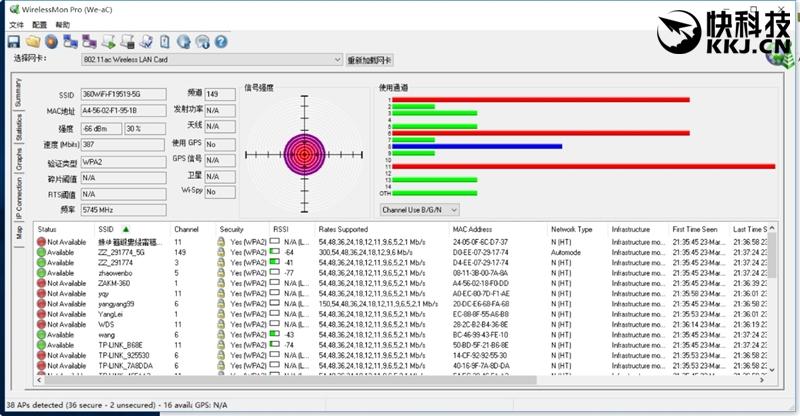Click the green status circle beside wang
This screenshot has width=800, height=416.
(x=41, y=335)
